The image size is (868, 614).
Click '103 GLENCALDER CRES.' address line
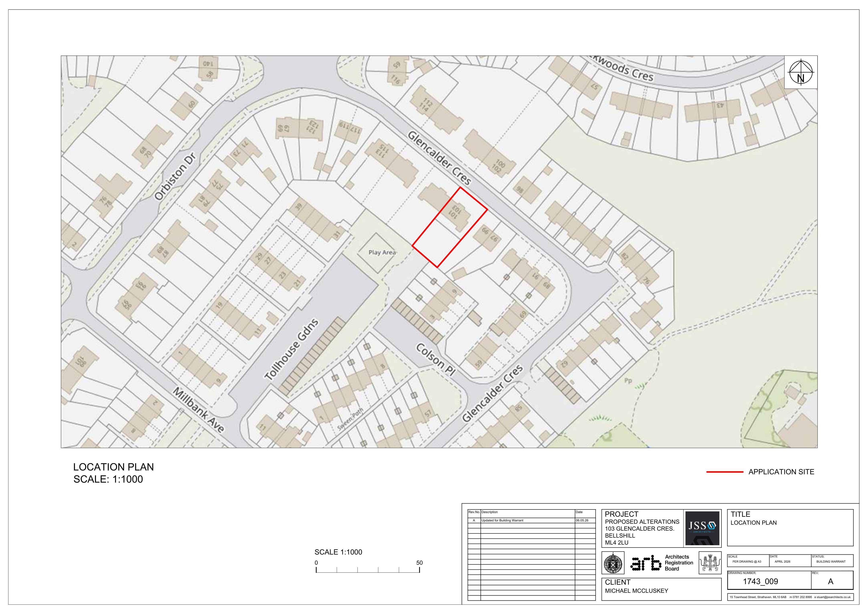click(640, 529)
